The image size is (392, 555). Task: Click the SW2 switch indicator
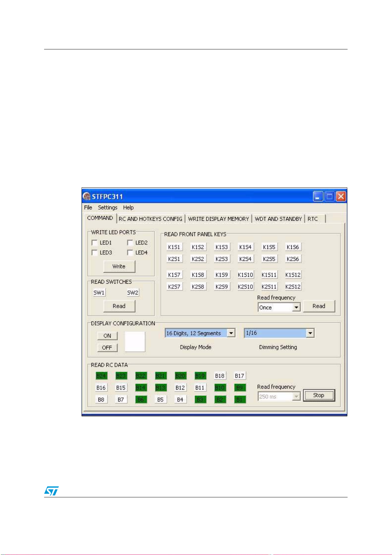133,292
